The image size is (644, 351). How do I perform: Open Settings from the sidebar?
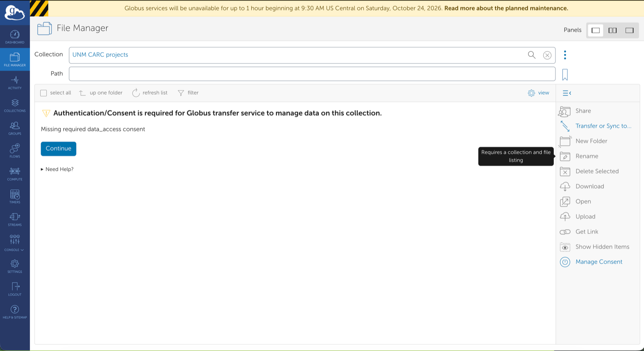[15, 266]
